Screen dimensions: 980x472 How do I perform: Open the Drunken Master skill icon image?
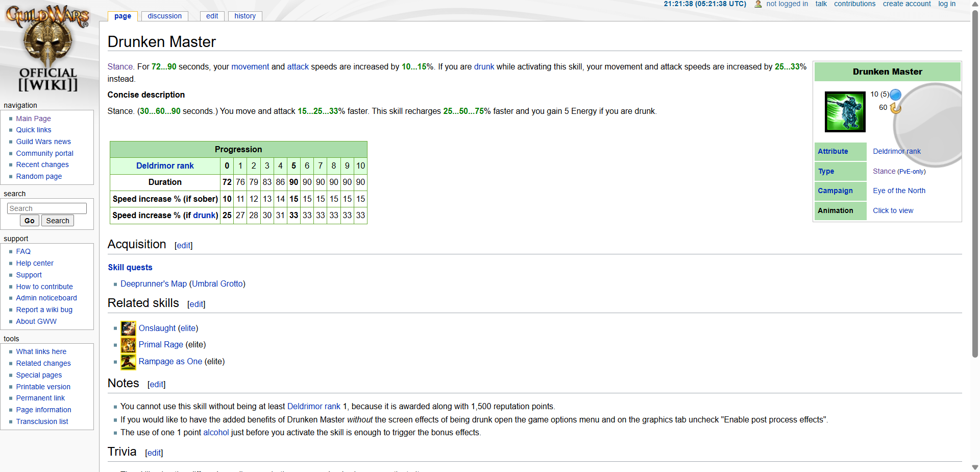[x=845, y=112]
